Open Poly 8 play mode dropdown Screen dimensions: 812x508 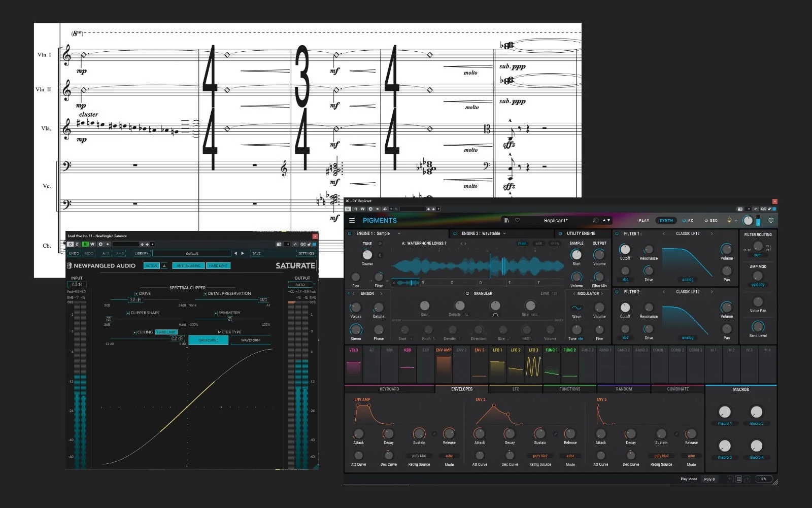point(709,479)
